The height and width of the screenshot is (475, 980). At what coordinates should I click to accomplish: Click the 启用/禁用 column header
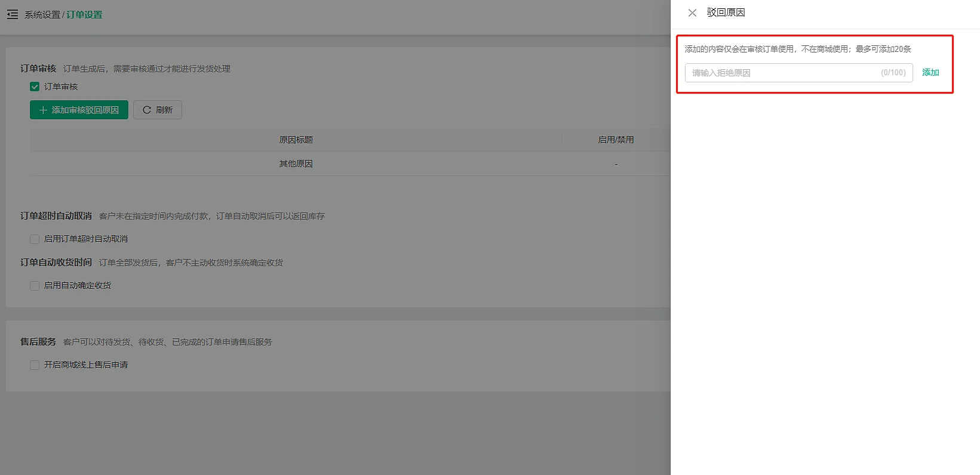(616, 140)
